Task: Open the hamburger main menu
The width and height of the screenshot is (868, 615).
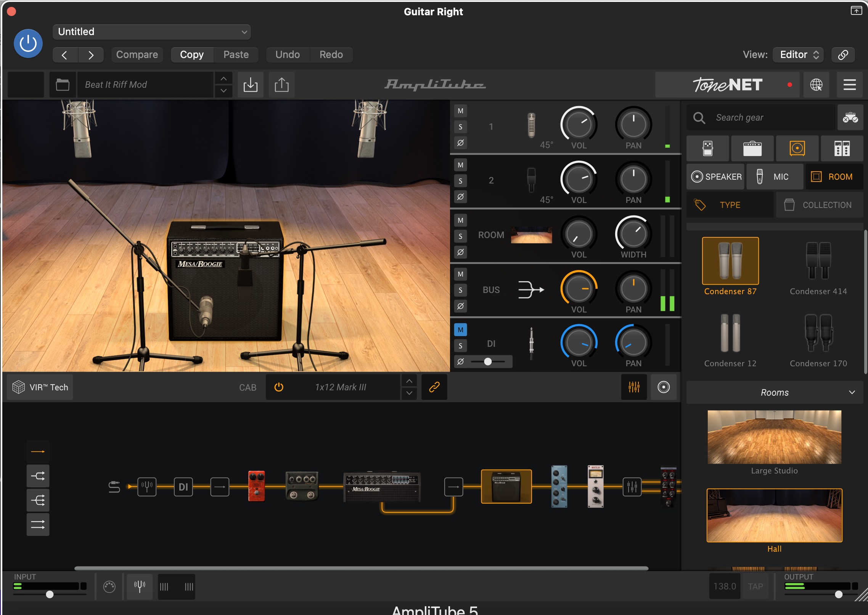Action: (x=849, y=85)
